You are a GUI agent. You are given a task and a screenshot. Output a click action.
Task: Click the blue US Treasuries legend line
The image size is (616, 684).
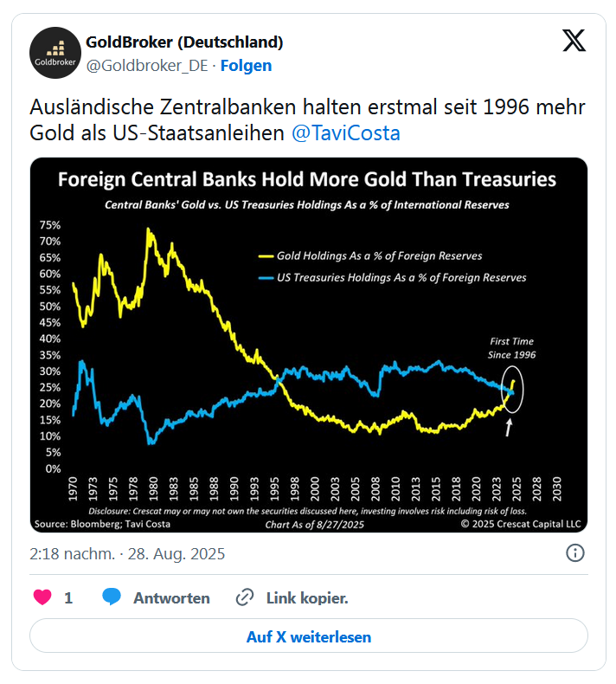pyautogui.click(x=265, y=278)
